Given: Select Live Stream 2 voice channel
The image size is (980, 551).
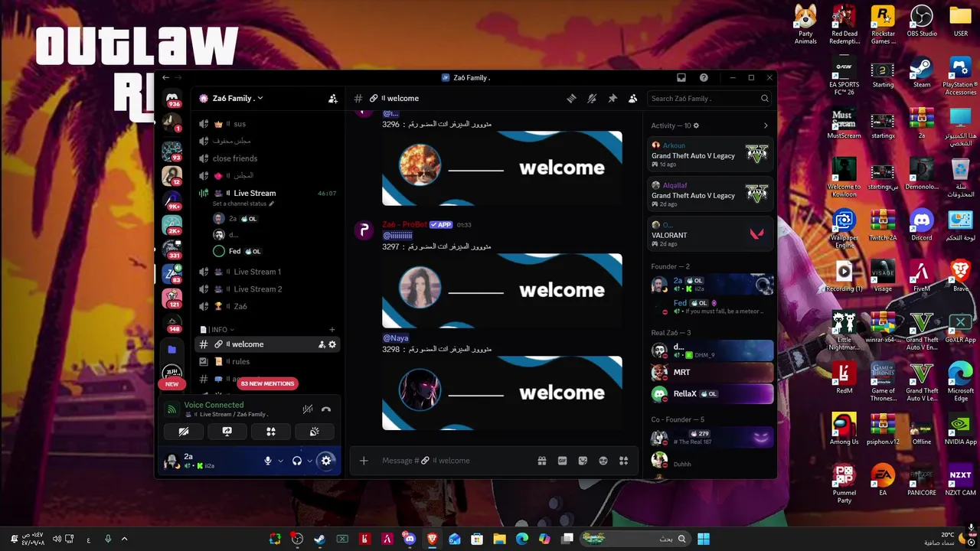Looking at the screenshot, I should (267, 289).
